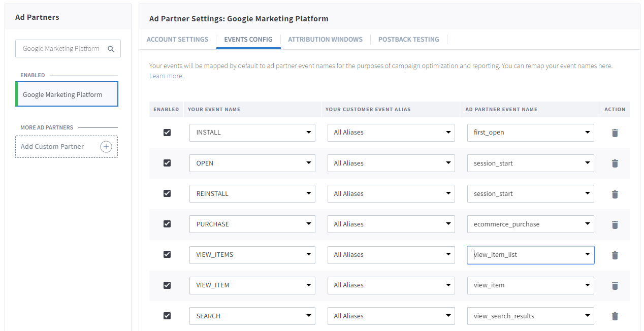
Task: Remove the REINSTALL event row
Action: click(x=615, y=194)
